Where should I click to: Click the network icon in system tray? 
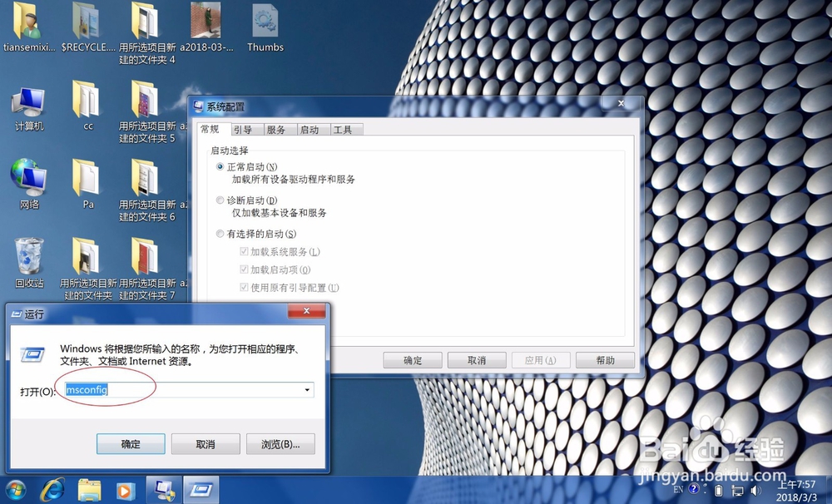click(x=737, y=491)
